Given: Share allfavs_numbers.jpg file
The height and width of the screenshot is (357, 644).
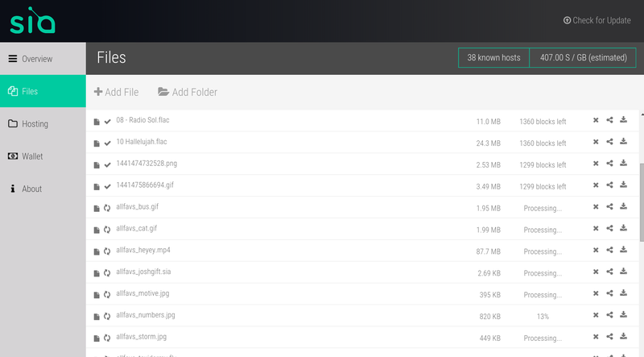Looking at the screenshot, I should (x=609, y=315).
